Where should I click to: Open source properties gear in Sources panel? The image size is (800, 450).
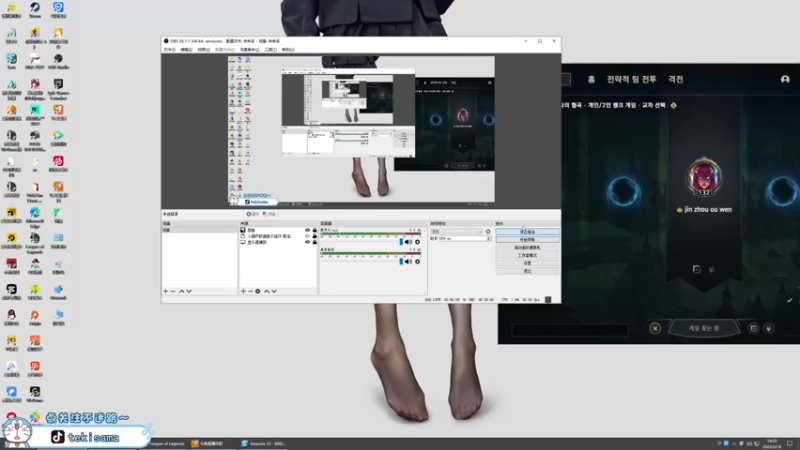[x=258, y=291]
